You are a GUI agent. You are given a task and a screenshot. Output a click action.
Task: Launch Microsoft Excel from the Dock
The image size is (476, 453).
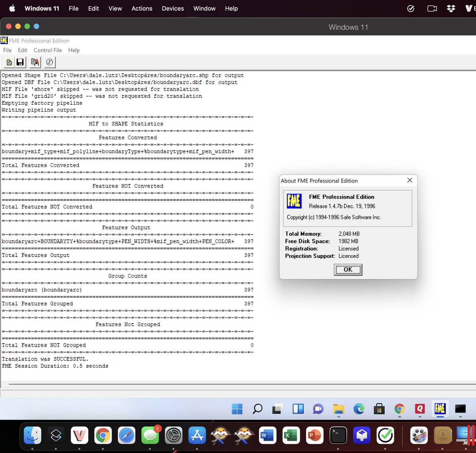pyautogui.click(x=291, y=436)
